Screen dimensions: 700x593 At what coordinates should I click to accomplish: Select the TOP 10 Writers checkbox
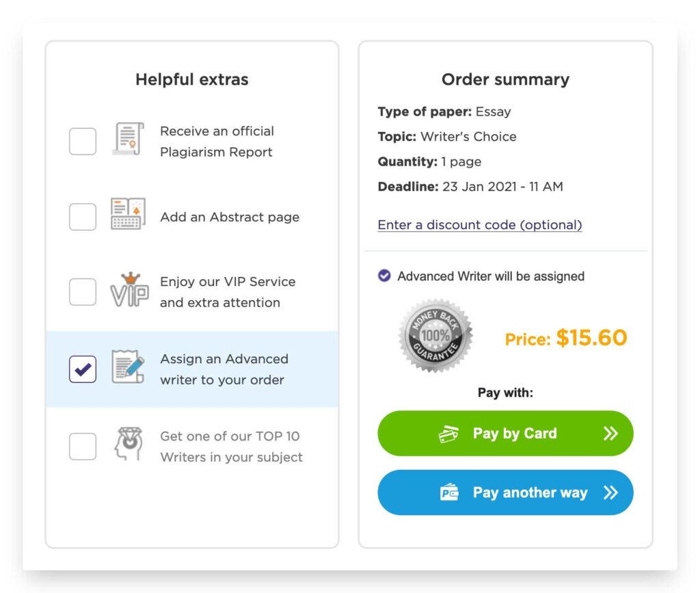pos(83,446)
